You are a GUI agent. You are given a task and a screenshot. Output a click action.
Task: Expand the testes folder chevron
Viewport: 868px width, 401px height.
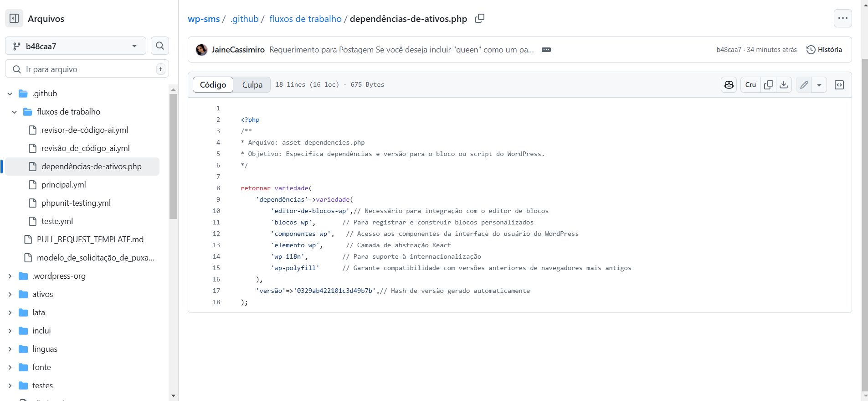coord(10,385)
